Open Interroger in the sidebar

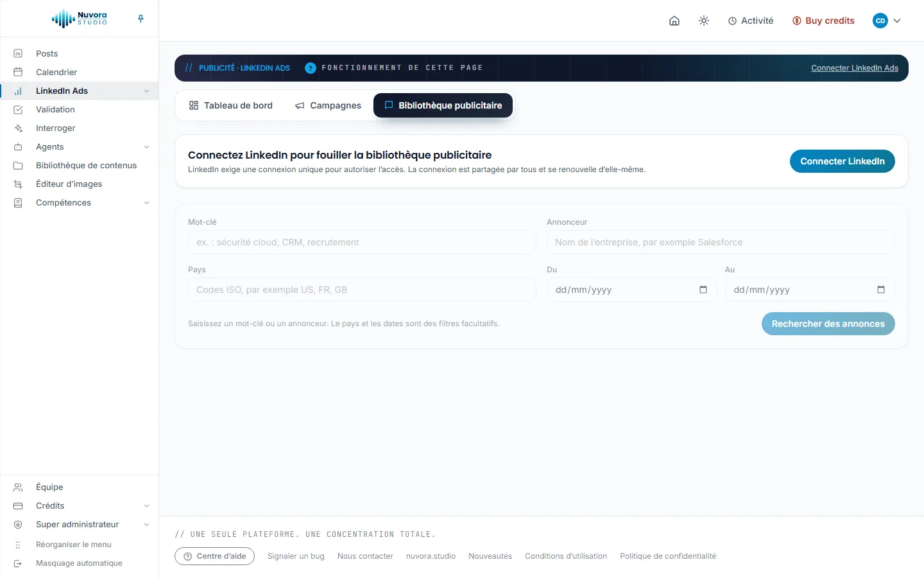click(80, 128)
